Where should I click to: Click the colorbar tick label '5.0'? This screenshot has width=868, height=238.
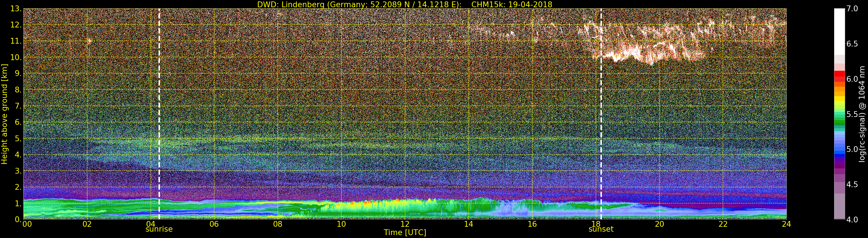click(x=852, y=149)
